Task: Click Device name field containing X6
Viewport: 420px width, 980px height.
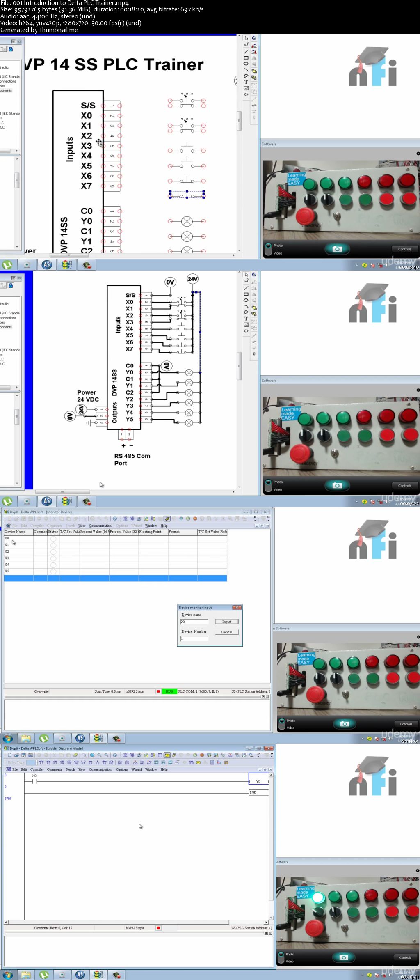Action: pyautogui.click(x=194, y=622)
